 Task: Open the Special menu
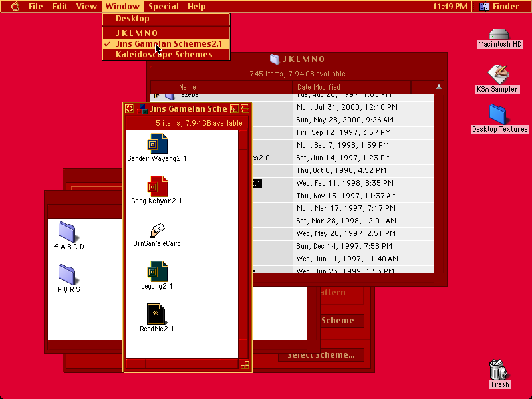click(x=164, y=6)
